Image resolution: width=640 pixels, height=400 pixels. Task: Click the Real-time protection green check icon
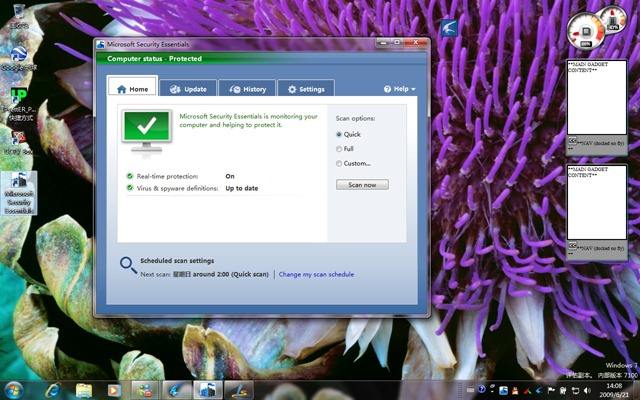tap(130, 176)
